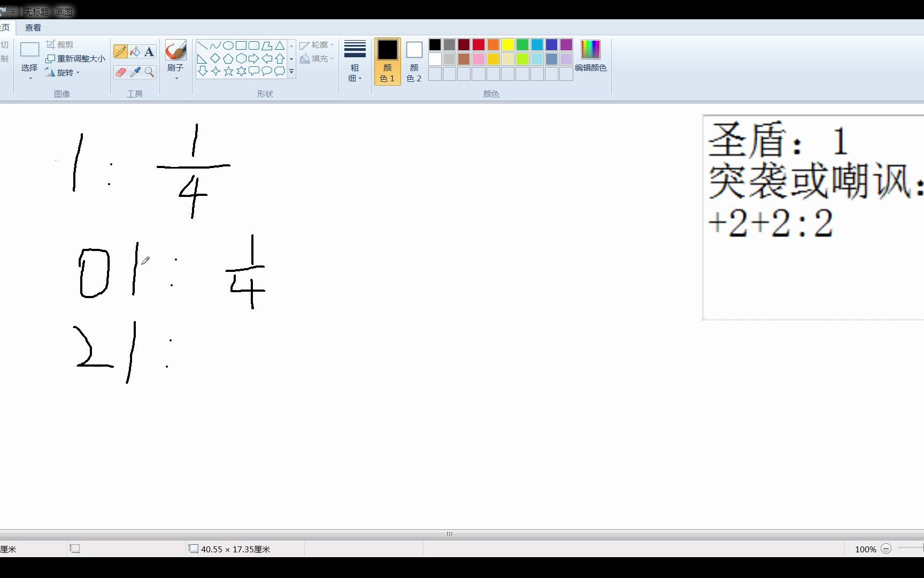This screenshot has width=924, height=578.
Task: Click the canvas size 40.55 × 17.35厘米
Action: tap(236, 549)
